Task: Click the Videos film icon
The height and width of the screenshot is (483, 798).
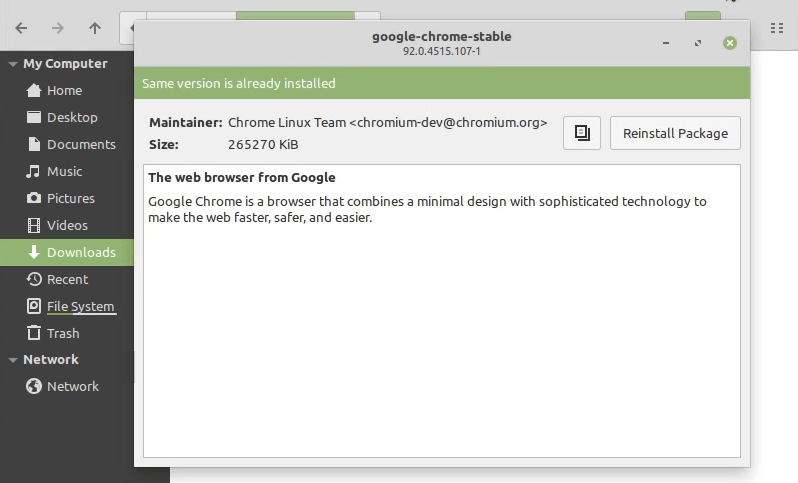Action: pos(34,225)
